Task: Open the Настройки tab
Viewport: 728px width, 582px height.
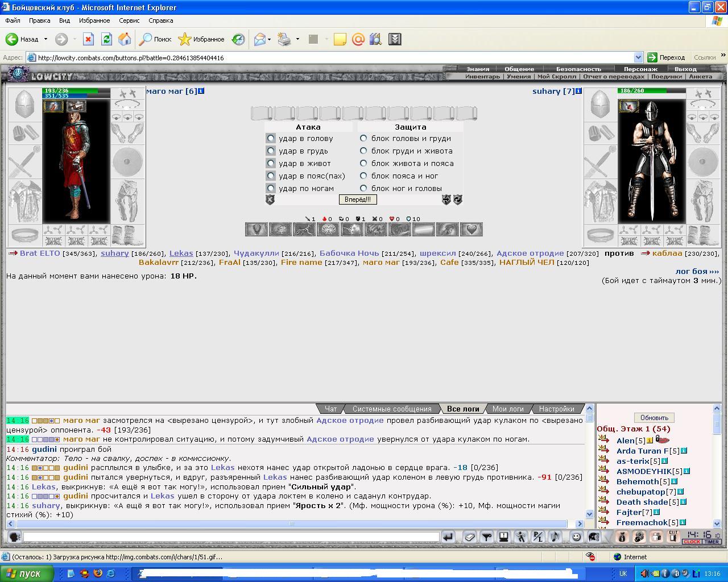Action: (x=556, y=409)
